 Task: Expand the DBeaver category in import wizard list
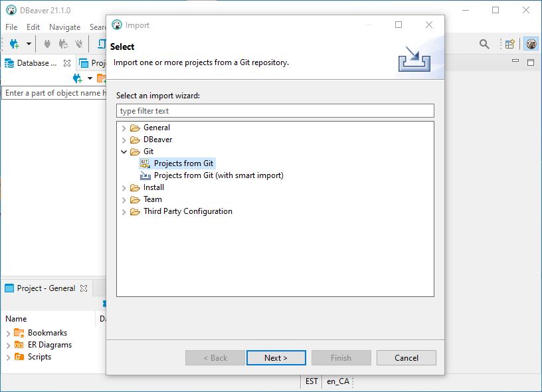coord(124,140)
